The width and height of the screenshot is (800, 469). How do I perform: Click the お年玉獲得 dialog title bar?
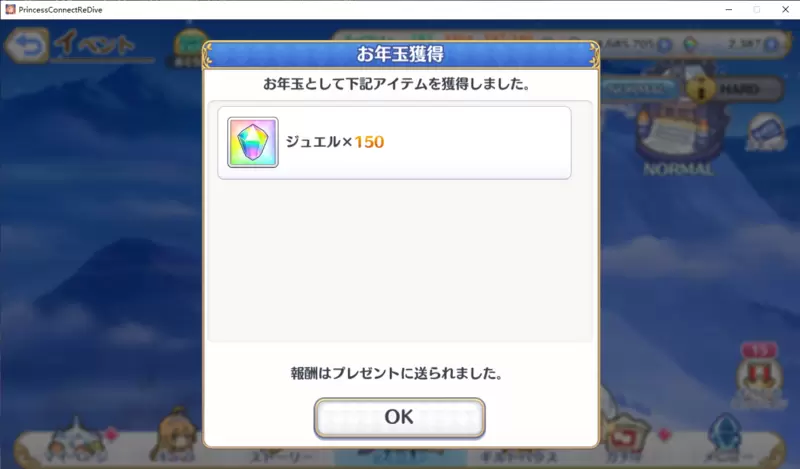coord(401,54)
